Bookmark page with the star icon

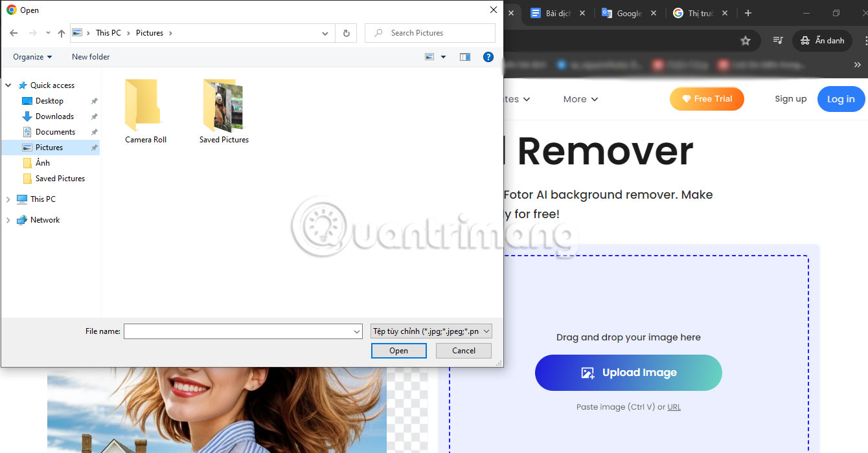click(745, 41)
